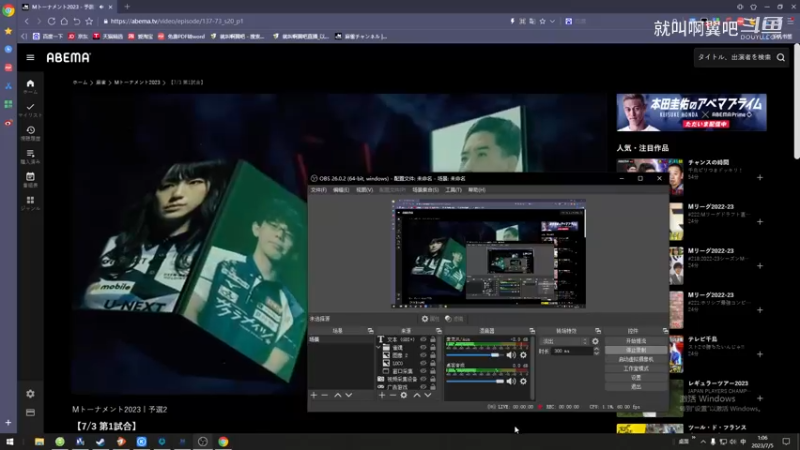Image resolution: width=800 pixels, height=450 pixels.
Task: Open settings gear for the first mixer track
Action: 523,355
